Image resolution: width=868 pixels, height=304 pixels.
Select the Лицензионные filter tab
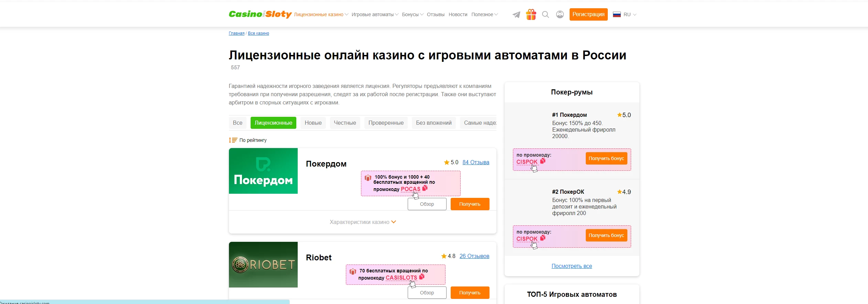[x=273, y=123]
